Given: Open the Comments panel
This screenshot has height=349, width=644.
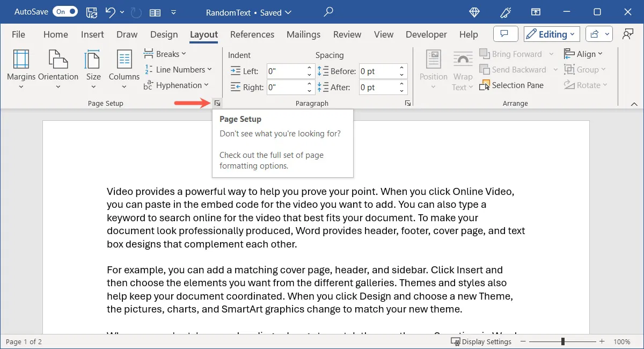Looking at the screenshot, I should (x=505, y=33).
